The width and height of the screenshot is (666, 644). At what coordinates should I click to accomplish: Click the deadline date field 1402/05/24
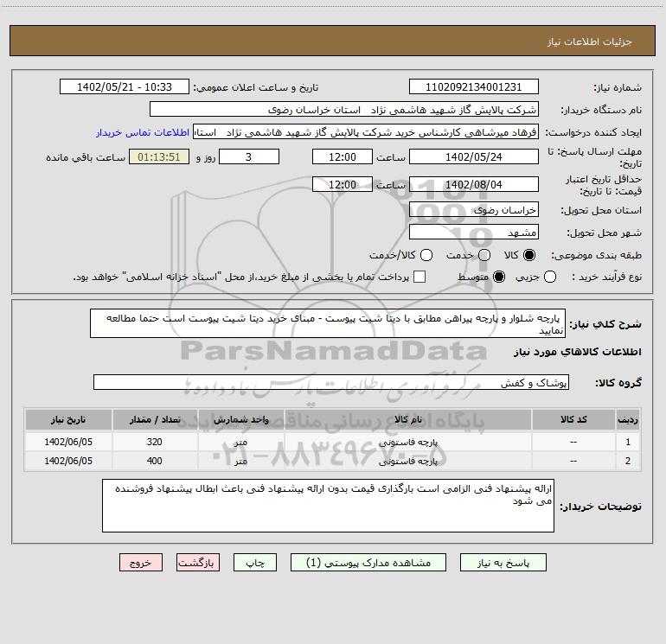[474, 156]
